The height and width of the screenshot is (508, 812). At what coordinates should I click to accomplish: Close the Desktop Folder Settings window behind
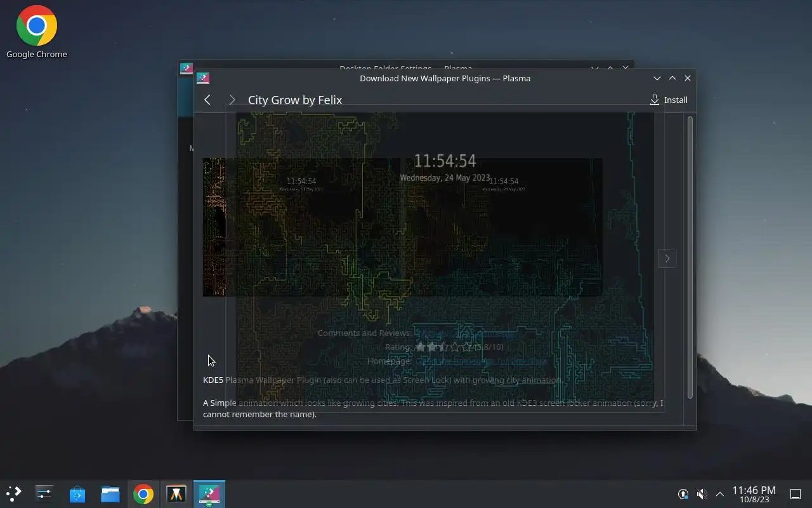tap(625, 67)
